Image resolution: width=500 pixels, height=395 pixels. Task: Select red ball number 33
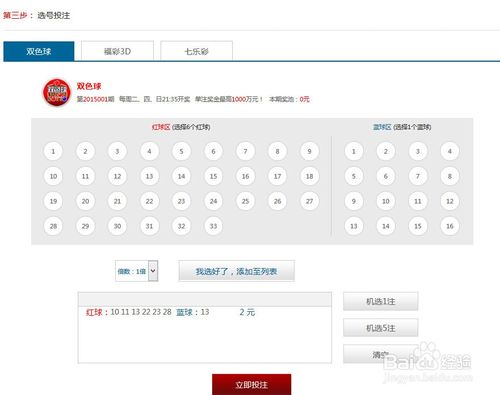(x=213, y=226)
